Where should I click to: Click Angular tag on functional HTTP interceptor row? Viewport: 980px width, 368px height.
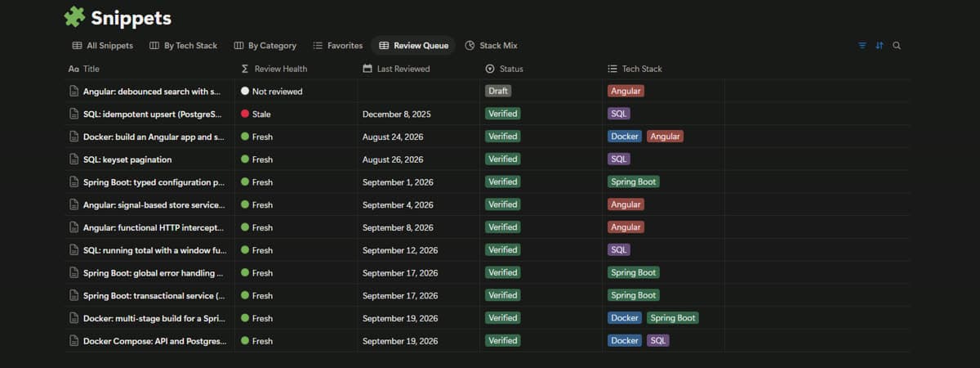pos(626,227)
